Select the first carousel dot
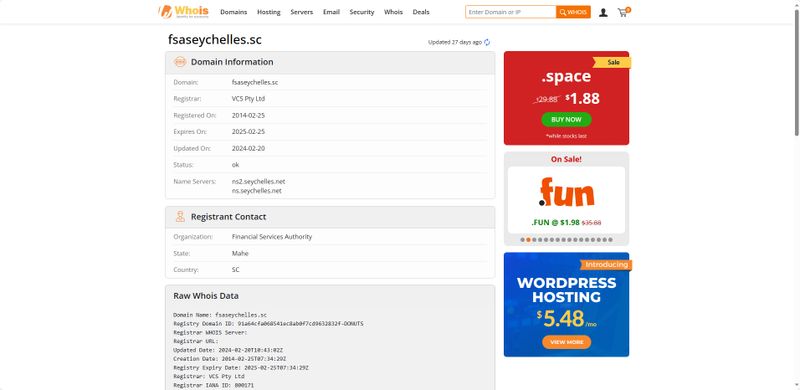This screenshot has height=390, width=800. click(x=522, y=239)
